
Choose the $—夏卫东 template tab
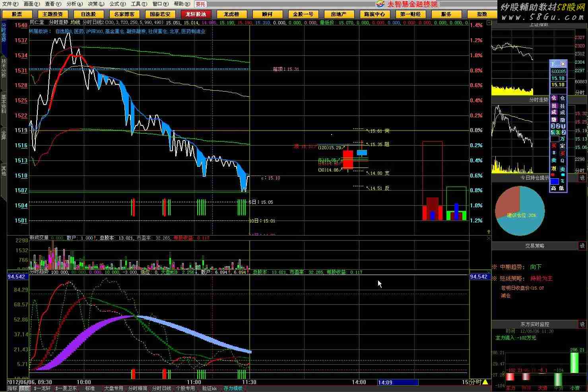66,388
